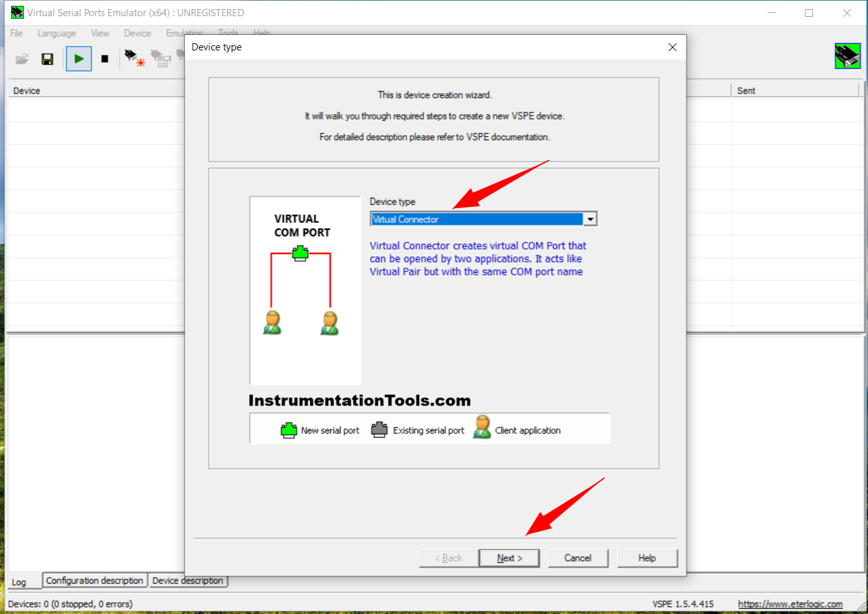868x614 pixels.
Task: Open the Language menu
Action: [57, 33]
